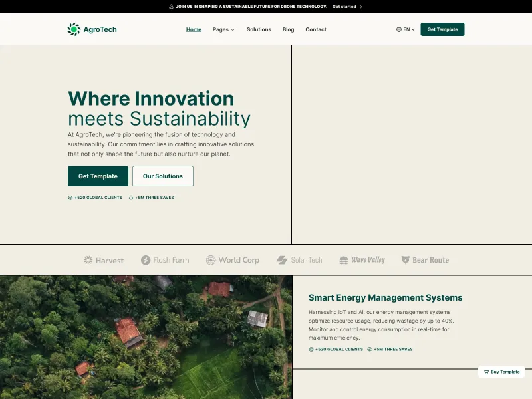Click the globe language icon
532x399 pixels.
click(x=398, y=29)
